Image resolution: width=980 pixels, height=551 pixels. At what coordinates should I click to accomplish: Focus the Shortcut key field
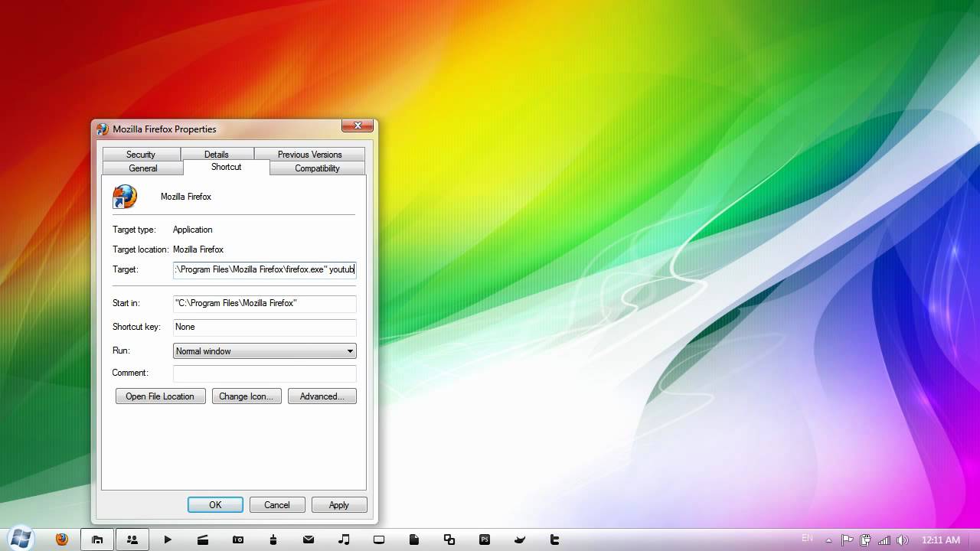point(265,327)
